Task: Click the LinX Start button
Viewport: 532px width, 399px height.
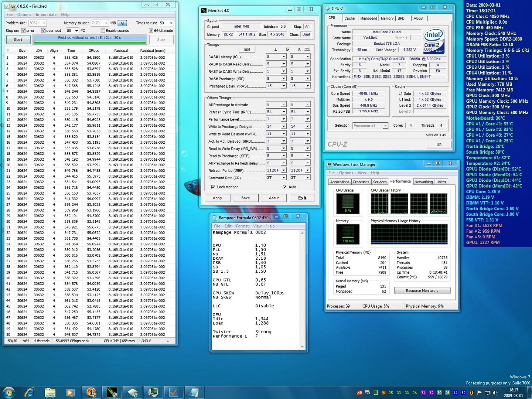Action: pyautogui.click(x=18, y=40)
